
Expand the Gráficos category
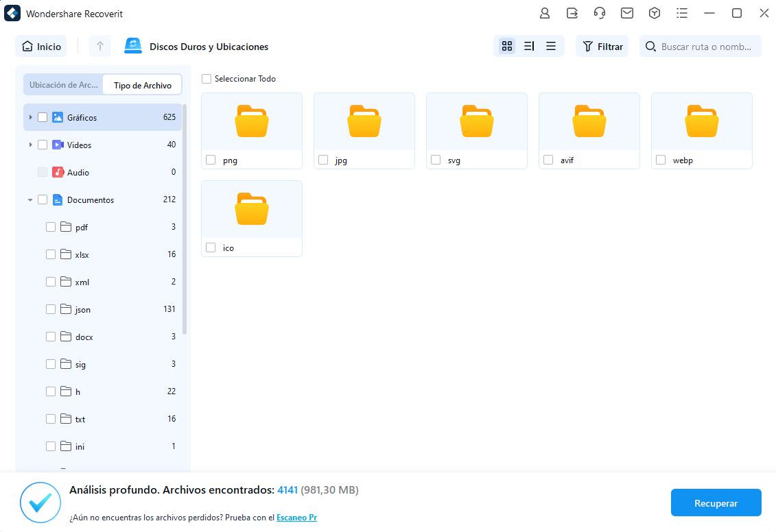pos(31,117)
